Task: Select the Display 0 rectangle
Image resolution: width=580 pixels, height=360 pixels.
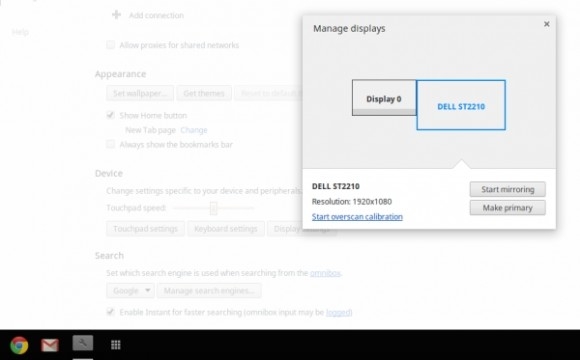Action: pos(384,98)
